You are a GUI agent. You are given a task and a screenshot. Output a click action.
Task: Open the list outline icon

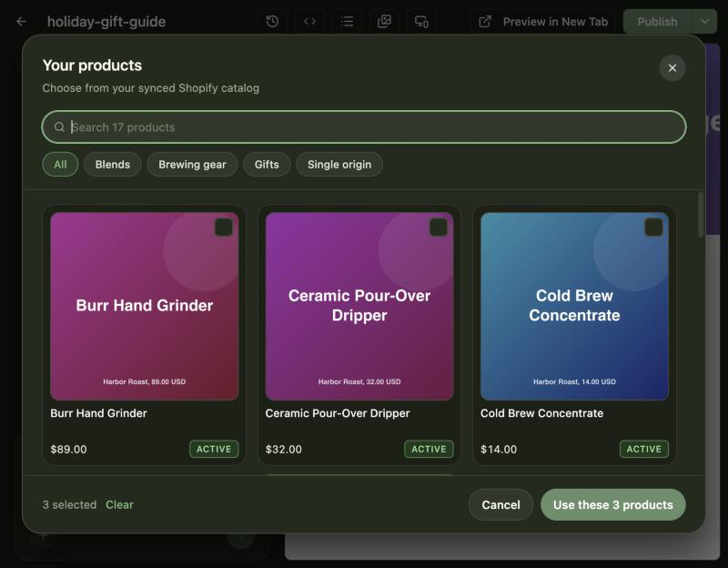click(x=347, y=21)
